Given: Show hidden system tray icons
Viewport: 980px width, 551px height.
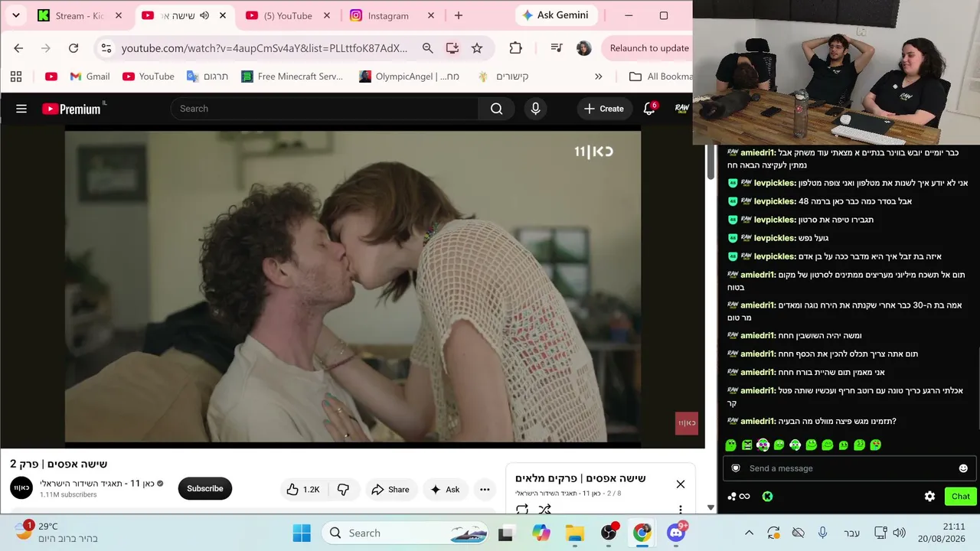Looking at the screenshot, I should coord(749,533).
